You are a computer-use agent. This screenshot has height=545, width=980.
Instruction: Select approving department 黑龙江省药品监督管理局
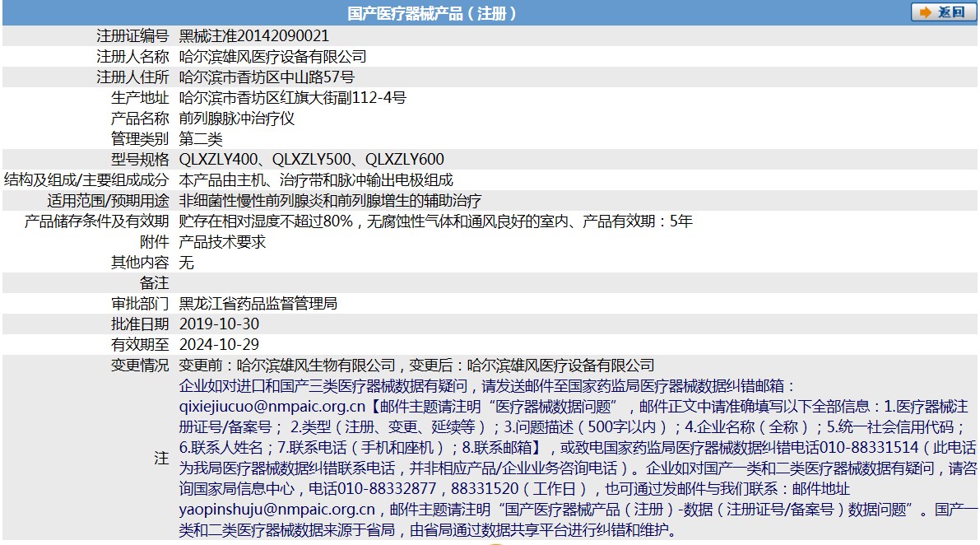pyautogui.click(x=258, y=304)
